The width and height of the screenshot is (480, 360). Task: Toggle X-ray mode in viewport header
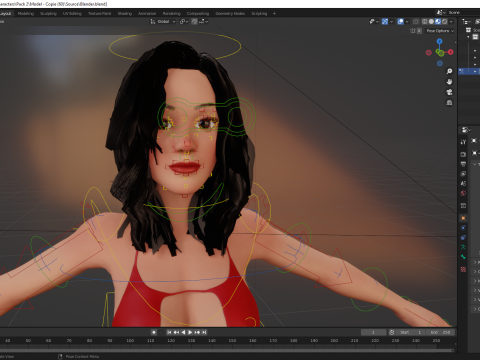pos(416,21)
